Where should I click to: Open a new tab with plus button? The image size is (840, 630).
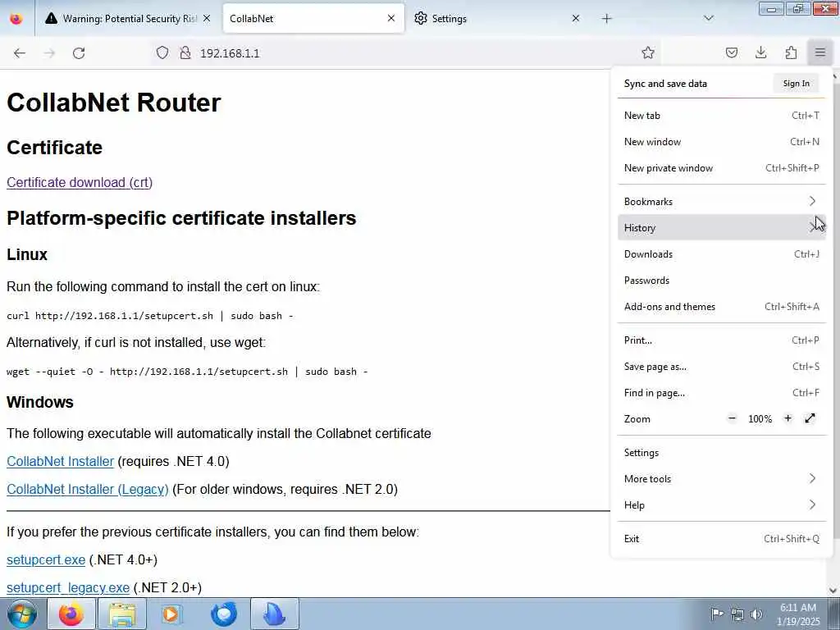click(x=606, y=19)
